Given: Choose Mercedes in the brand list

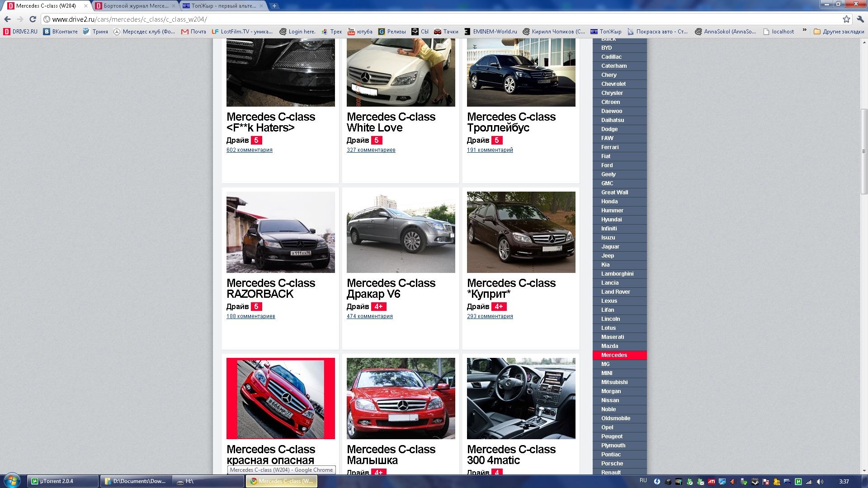Looking at the screenshot, I should [x=619, y=355].
